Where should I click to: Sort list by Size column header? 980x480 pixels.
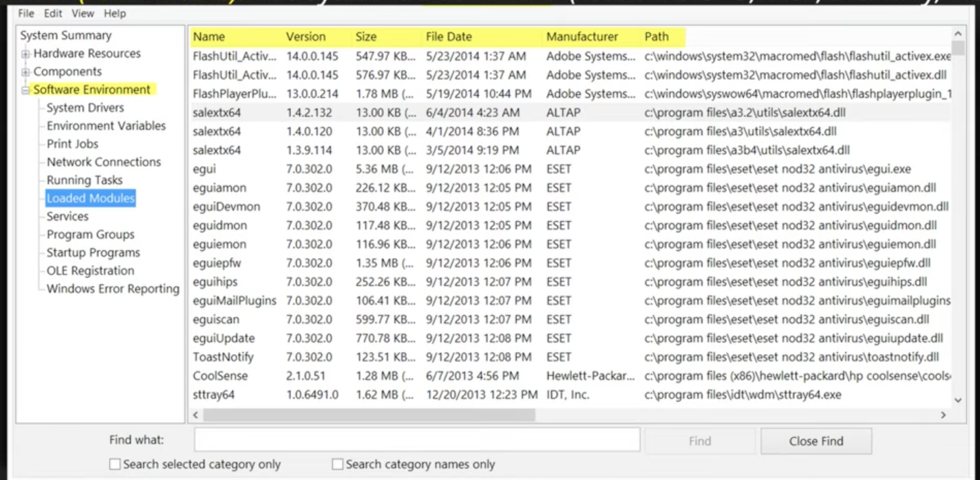[x=387, y=36]
